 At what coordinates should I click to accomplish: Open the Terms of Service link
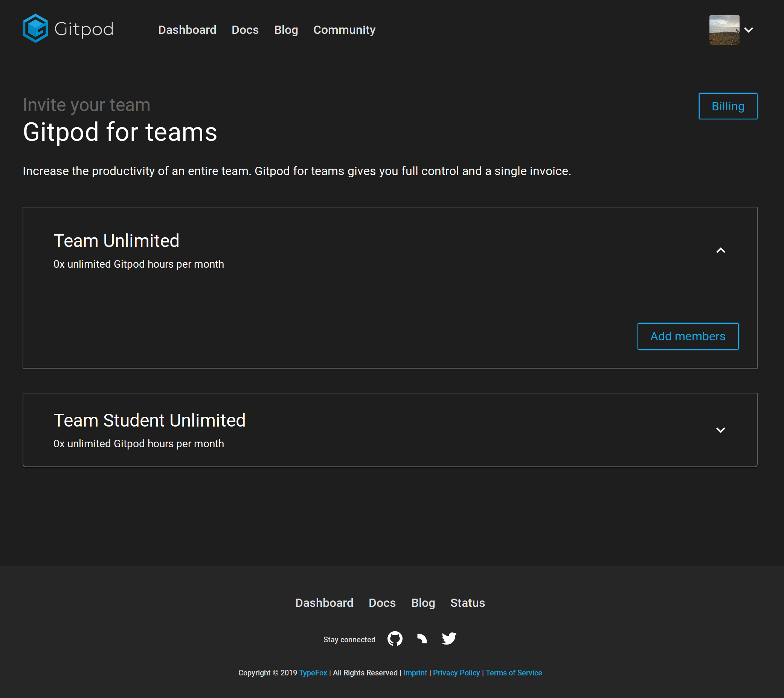point(514,673)
